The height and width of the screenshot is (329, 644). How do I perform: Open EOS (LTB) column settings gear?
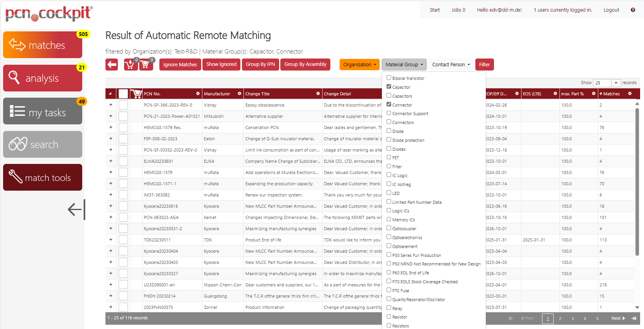555,93
